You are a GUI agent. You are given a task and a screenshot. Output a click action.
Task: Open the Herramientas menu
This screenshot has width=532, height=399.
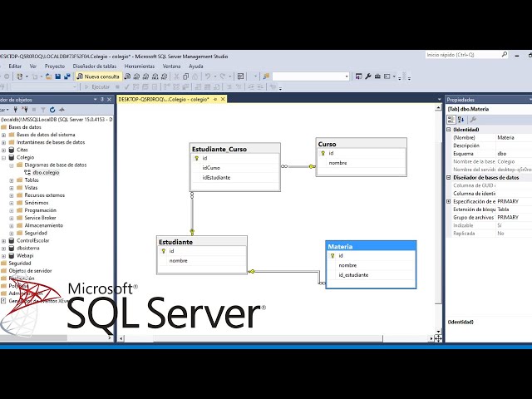point(140,66)
